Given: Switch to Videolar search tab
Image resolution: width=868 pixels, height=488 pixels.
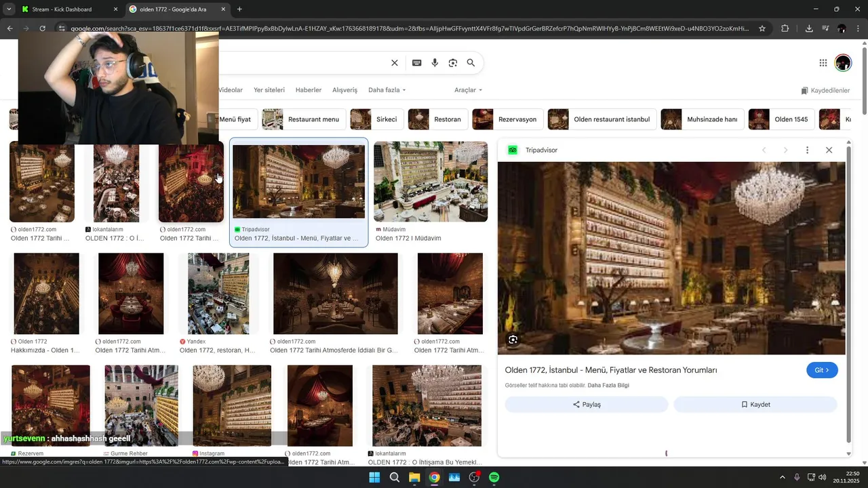Looking at the screenshot, I should 230,90.
